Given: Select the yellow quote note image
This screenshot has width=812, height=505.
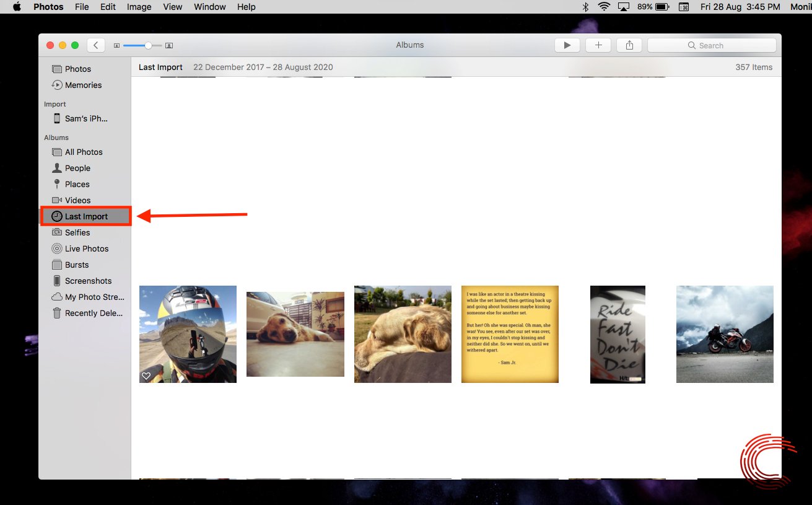Looking at the screenshot, I should [x=510, y=334].
